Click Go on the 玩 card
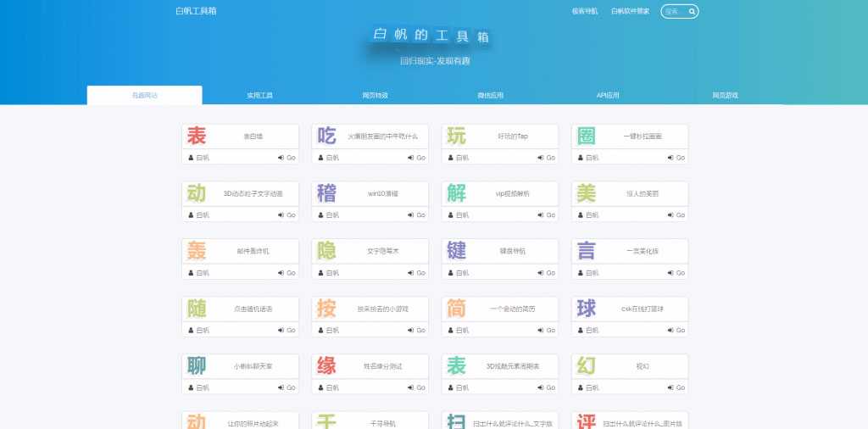The width and height of the screenshot is (868, 429). click(547, 158)
